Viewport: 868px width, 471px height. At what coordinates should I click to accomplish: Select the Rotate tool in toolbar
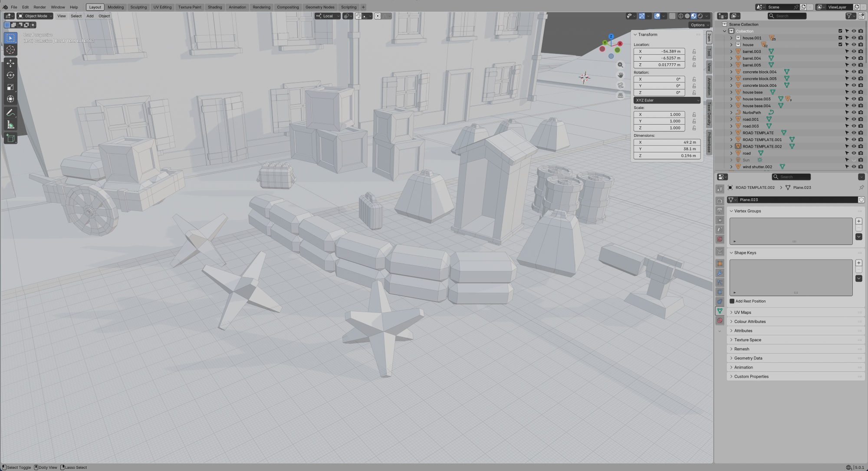point(10,75)
